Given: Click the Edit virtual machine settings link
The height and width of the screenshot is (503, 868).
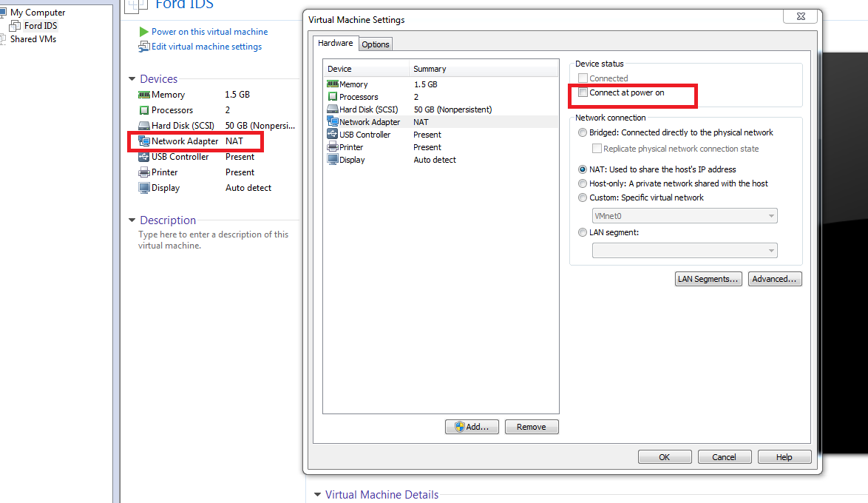Looking at the screenshot, I should click(206, 47).
